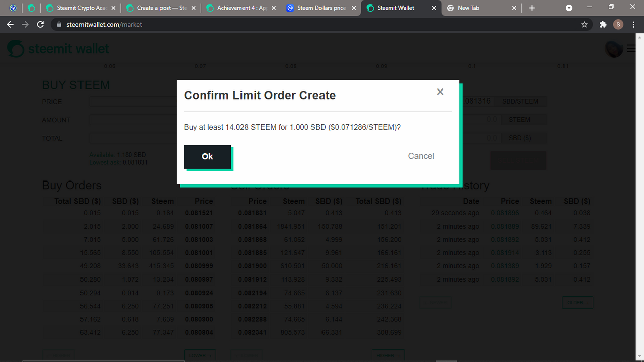Viewport: 644px width, 362px height.
Task: Close the Confirm Limit Order dialog
Action: tap(440, 92)
